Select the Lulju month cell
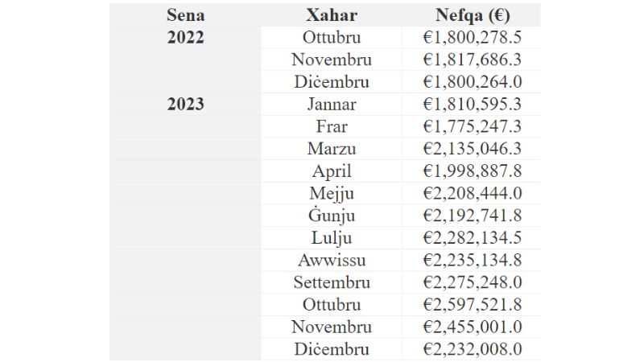644x362 pixels. [x=332, y=238]
